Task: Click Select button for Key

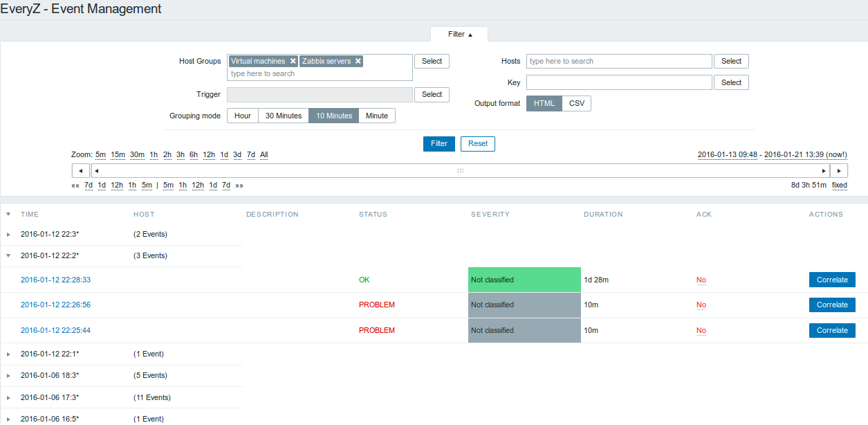Action: tap(731, 82)
